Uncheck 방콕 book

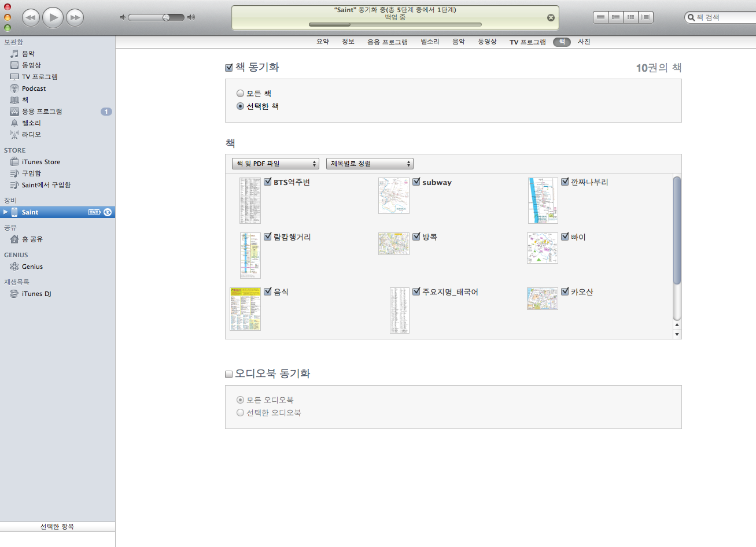(x=416, y=236)
